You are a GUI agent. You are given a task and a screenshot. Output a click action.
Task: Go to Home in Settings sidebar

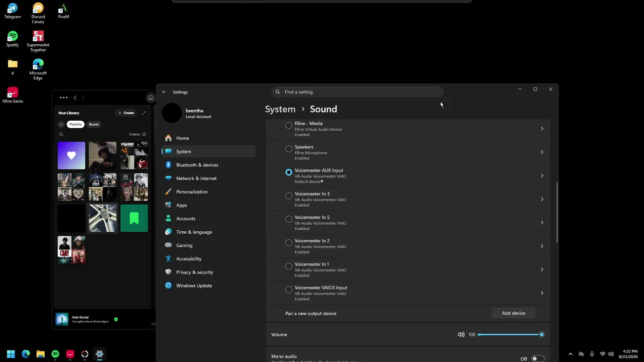click(209, 138)
